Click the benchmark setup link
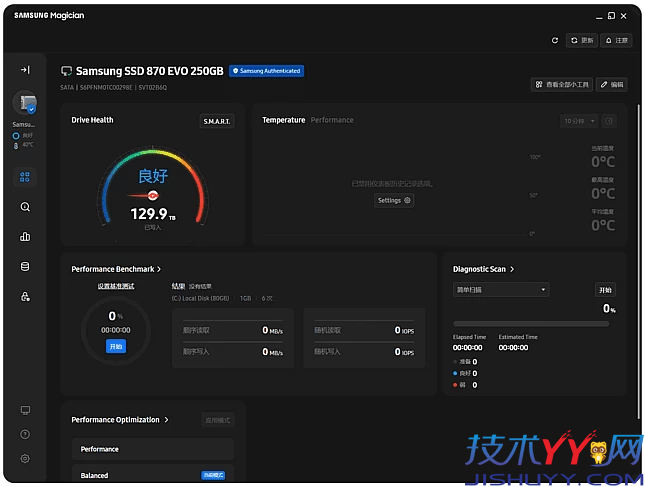This screenshot has width=645, height=487. point(116,286)
